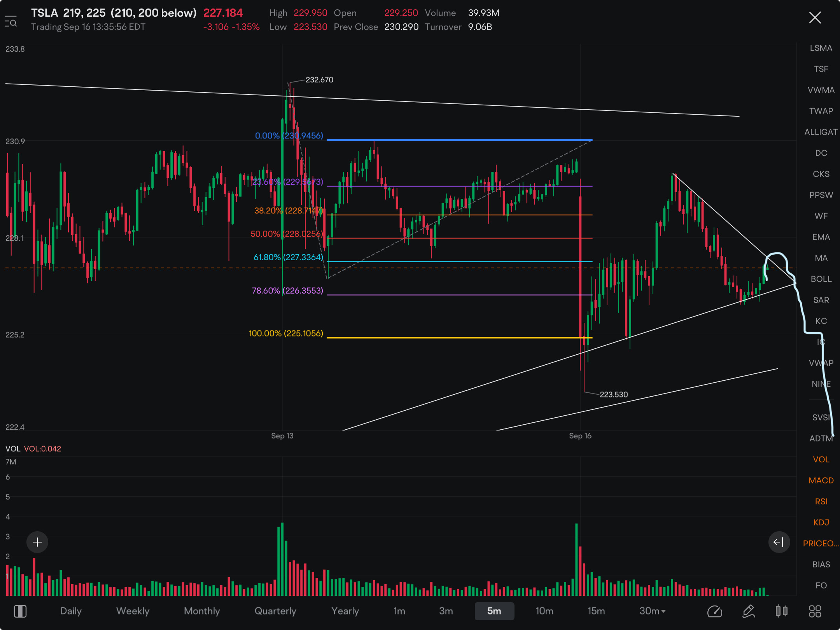Close the full-screen chart view

(x=815, y=17)
